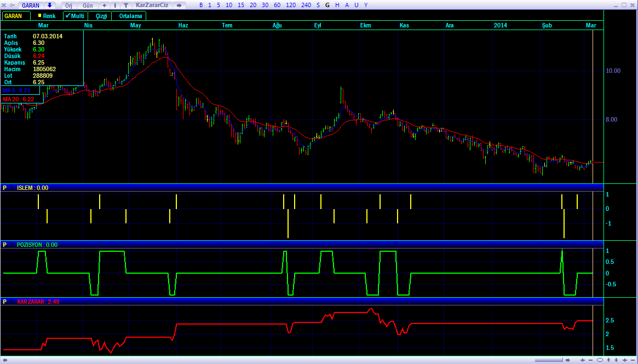Click the May label on the date axis

coord(135,25)
